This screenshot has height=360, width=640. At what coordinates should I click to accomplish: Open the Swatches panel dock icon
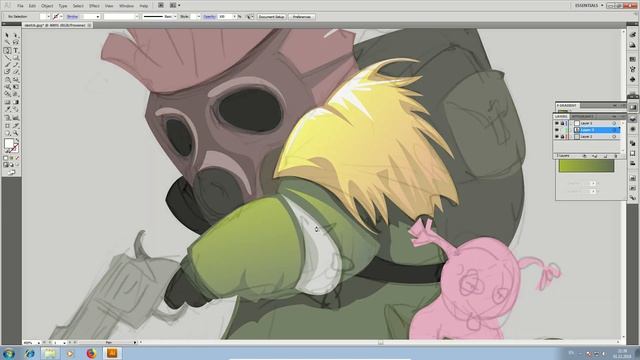[633, 59]
